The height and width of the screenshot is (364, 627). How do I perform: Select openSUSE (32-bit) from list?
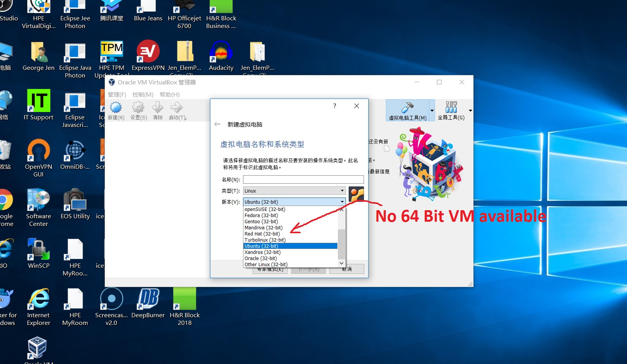[x=291, y=209]
